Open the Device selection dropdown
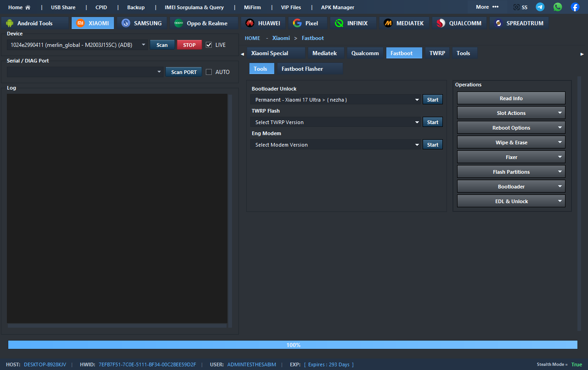Image resolution: width=588 pixels, height=370 pixels. [143, 45]
